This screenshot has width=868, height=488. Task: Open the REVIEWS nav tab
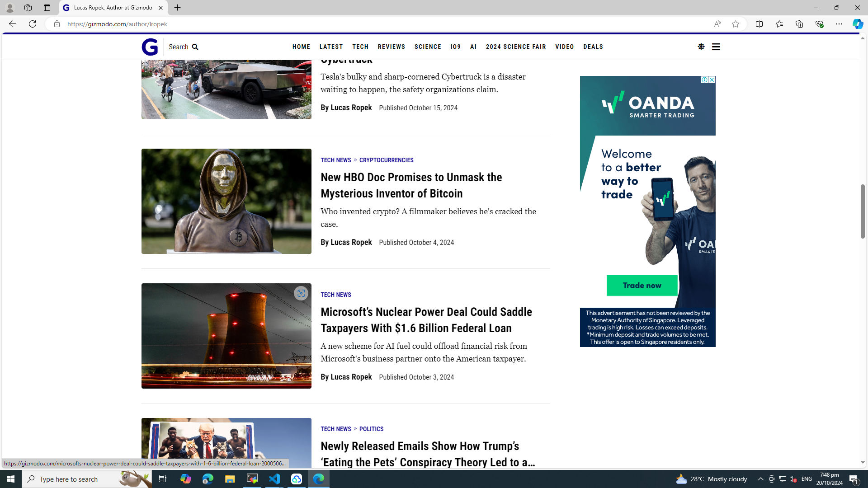pos(391,47)
